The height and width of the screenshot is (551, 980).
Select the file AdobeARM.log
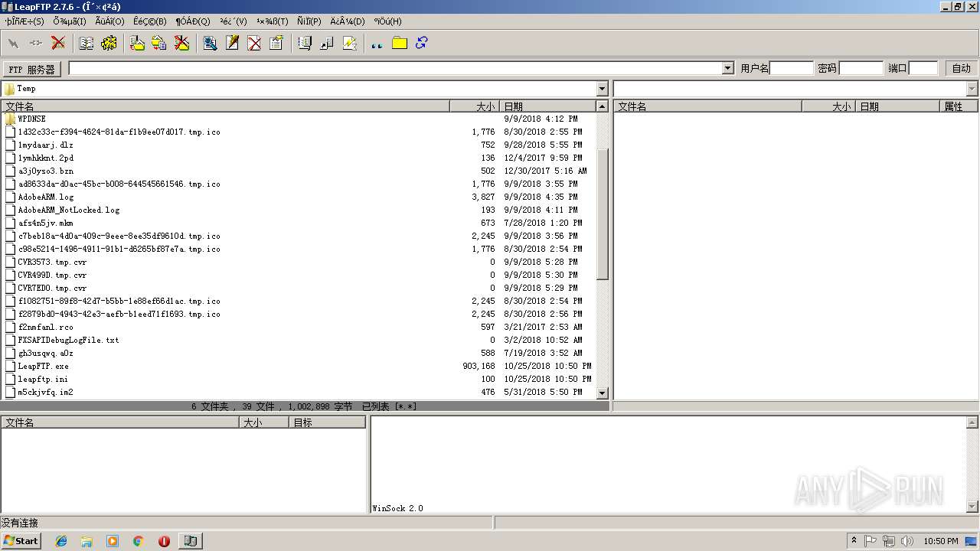click(x=46, y=197)
